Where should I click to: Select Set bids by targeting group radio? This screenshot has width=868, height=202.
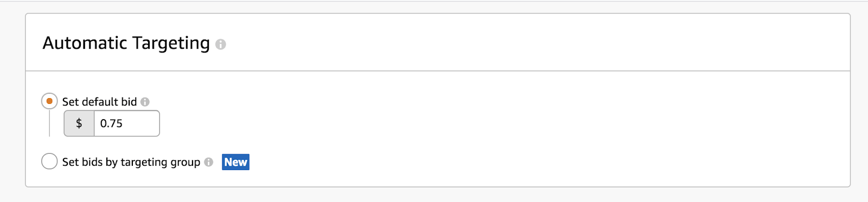pyautogui.click(x=49, y=161)
